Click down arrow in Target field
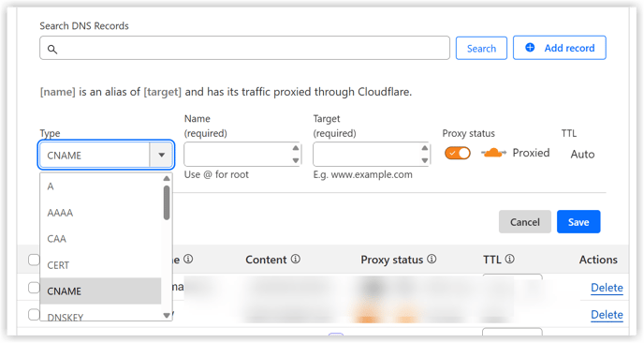The width and height of the screenshot is (644, 343). [x=425, y=161]
